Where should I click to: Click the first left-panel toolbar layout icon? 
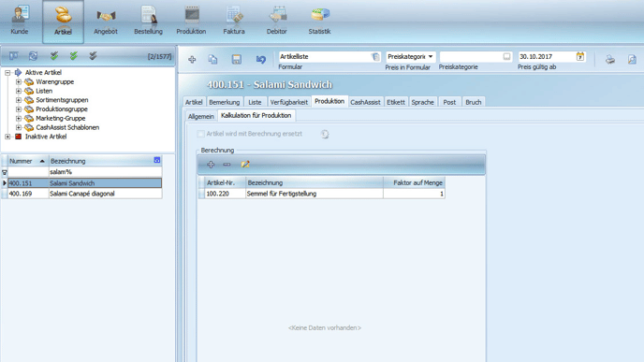point(13,56)
